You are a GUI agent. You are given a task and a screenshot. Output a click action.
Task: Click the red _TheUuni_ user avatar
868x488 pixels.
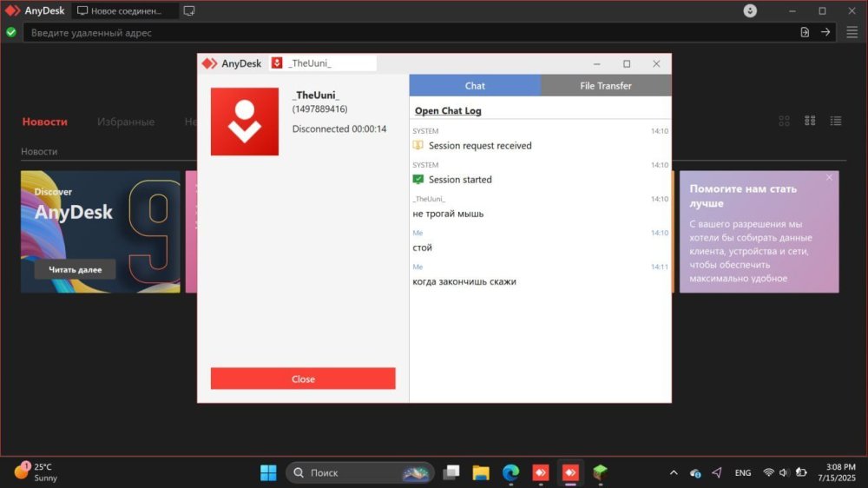pyautogui.click(x=245, y=122)
